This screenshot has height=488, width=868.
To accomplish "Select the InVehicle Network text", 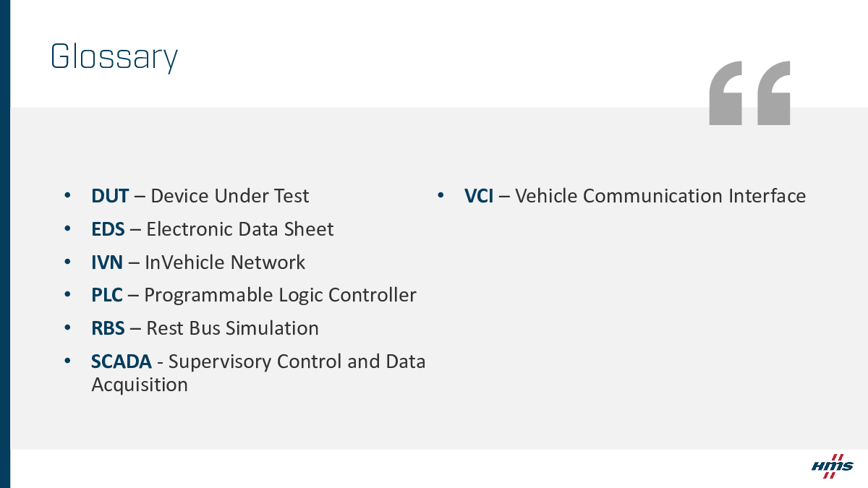I will [225, 262].
